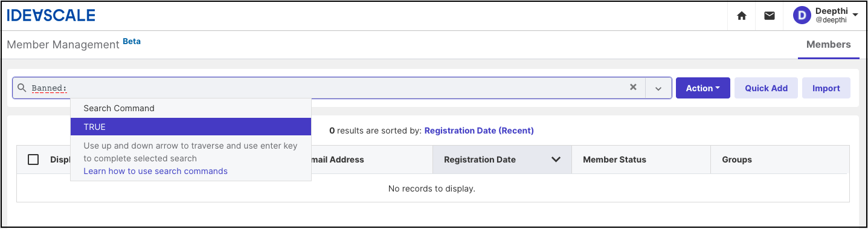The height and width of the screenshot is (229, 868).
Task: Select TRUE search command suggestion
Action: 191,127
